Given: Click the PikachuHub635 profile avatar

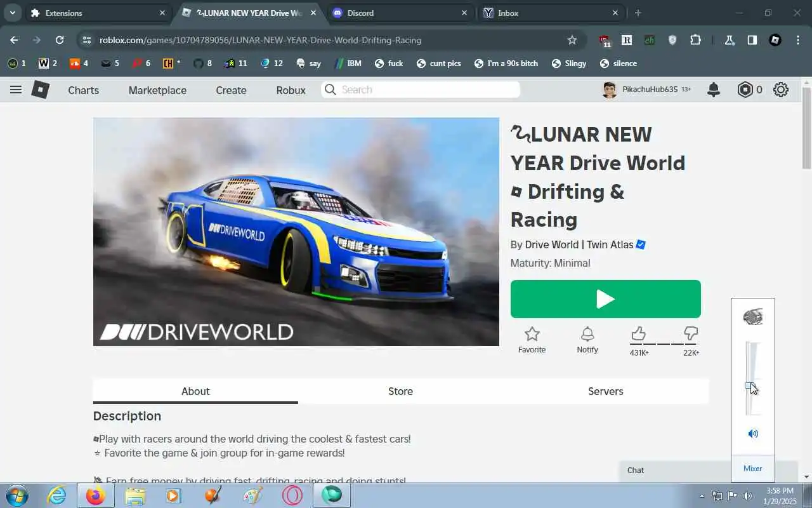Looking at the screenshot, I should pos(610,90).
